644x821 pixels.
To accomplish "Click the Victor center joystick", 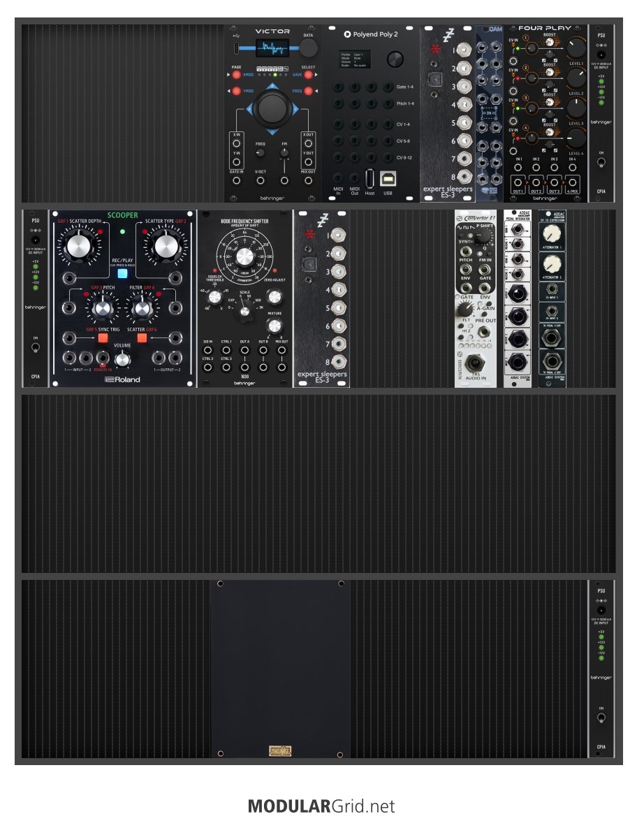I will point(272,108).
